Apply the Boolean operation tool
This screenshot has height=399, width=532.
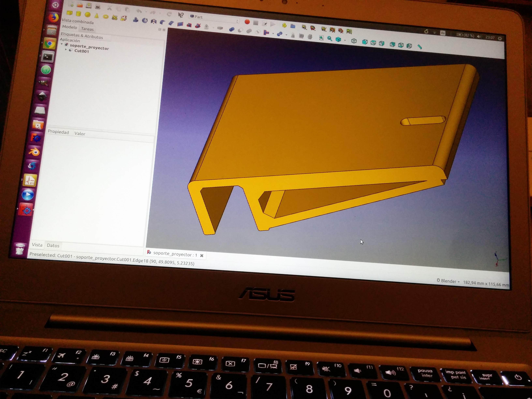click(x=232, y=29)
